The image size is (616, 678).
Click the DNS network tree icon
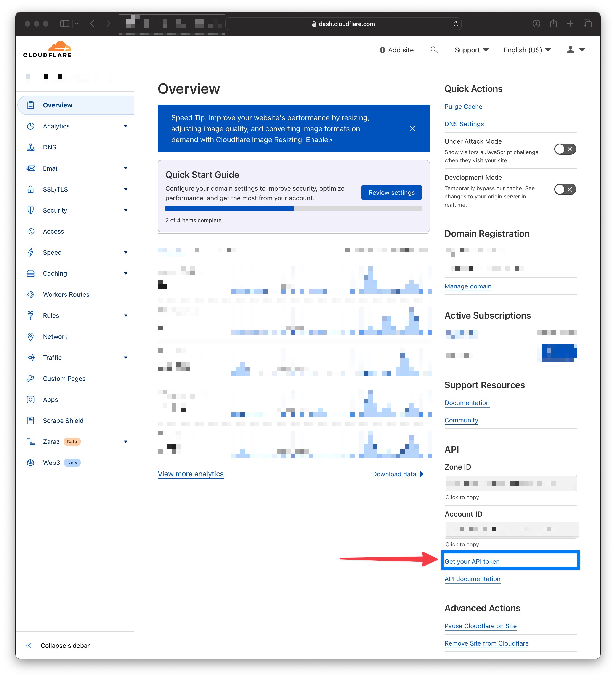click(31, 147)
